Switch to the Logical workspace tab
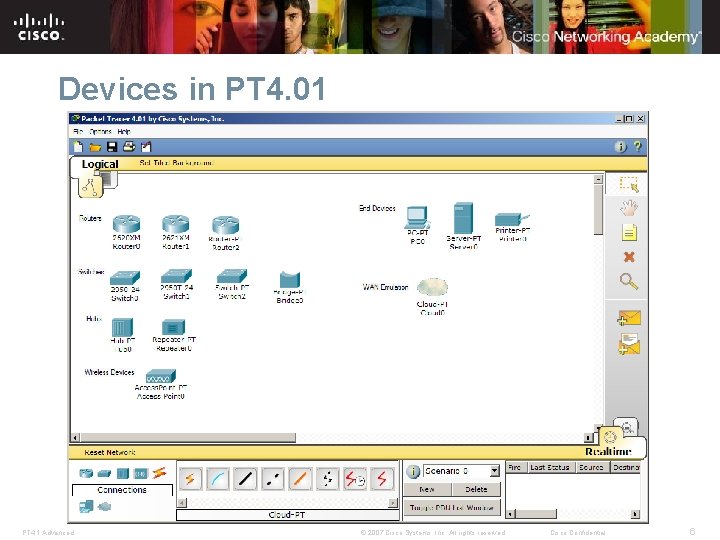The image size is (720, 540). [100, 164]
